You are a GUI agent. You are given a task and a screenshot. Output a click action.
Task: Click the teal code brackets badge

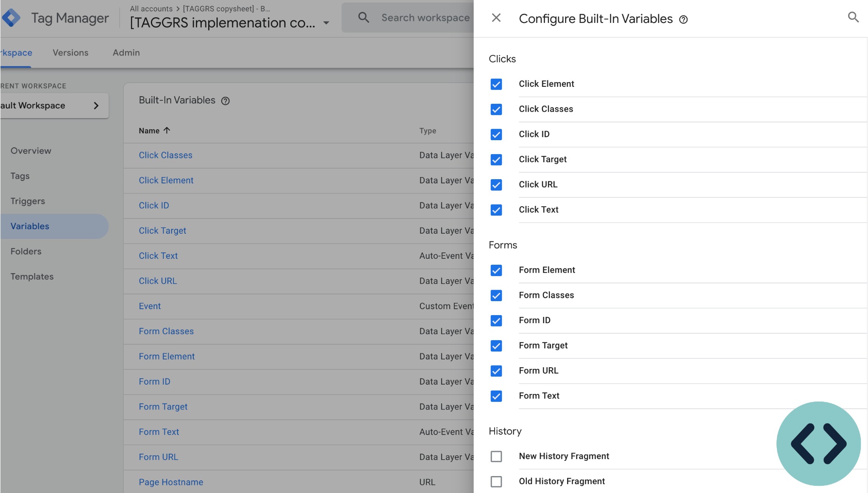818,443
